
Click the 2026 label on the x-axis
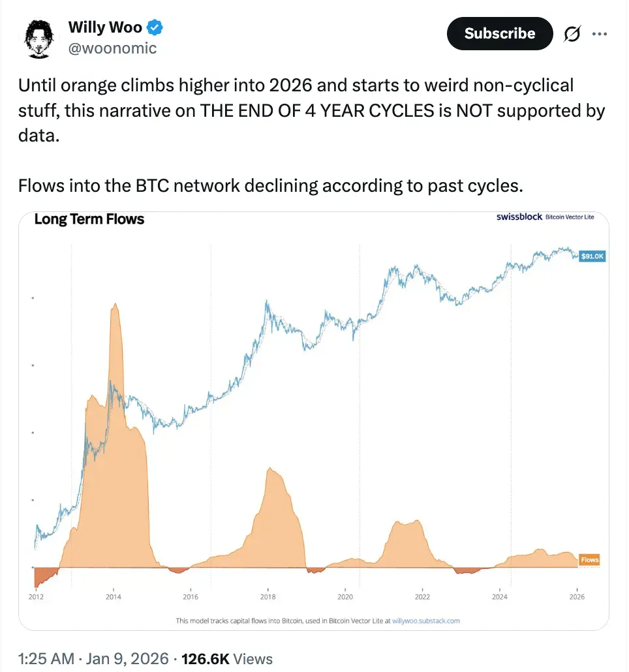click(x=576, y=596)
